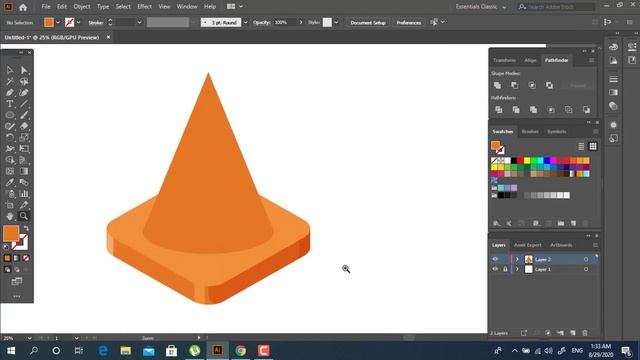Select the Selection tool arrow

tap(10, 70)
